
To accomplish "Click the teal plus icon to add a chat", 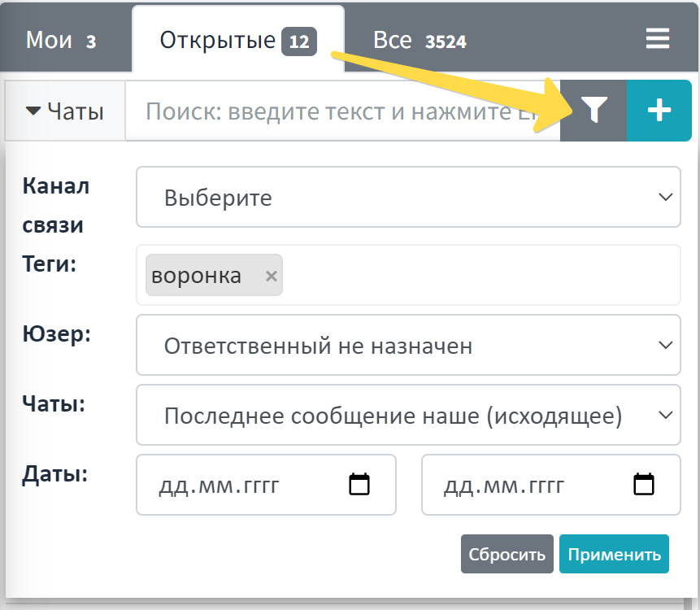I will coord(659,110).
